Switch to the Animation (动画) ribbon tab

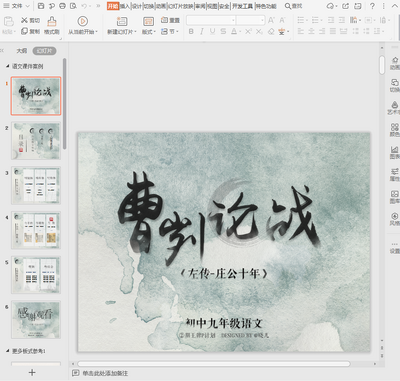161,6
